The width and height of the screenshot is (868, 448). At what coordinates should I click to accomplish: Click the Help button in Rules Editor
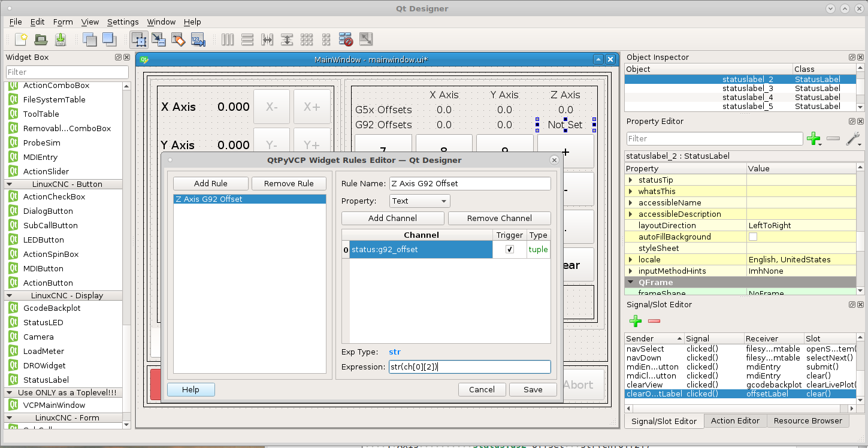click(190, 389)
